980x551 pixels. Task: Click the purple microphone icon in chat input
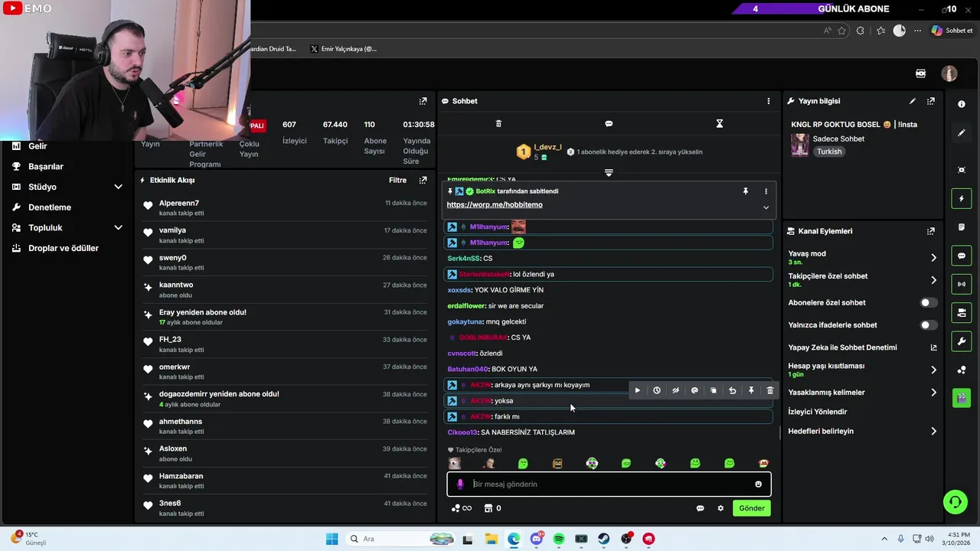coord(460,484)
